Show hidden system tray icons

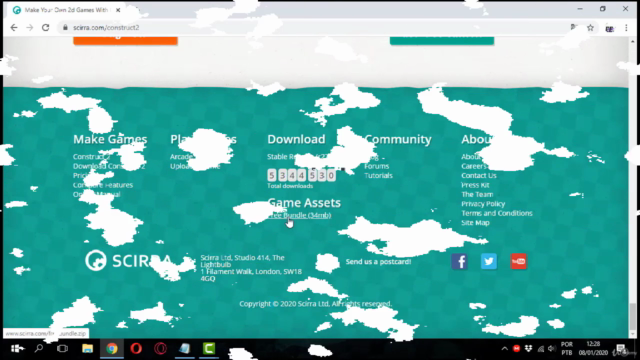coord(504,349)
